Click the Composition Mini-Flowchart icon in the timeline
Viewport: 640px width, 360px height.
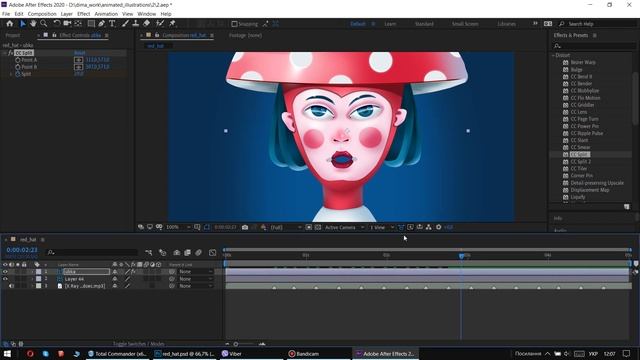[149, 253]
